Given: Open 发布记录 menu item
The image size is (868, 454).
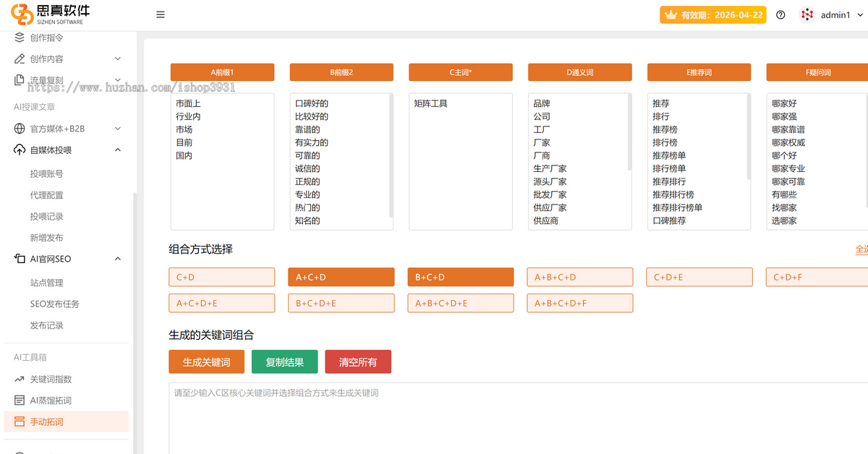Looking at the screenshot, I should (x=46, y=325).
